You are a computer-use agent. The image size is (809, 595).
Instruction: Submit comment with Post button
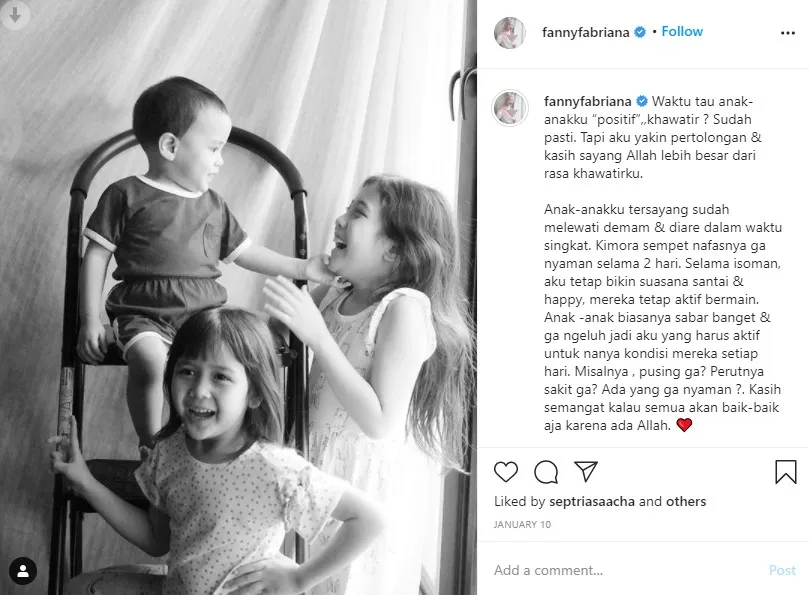(x=782, y=570)
